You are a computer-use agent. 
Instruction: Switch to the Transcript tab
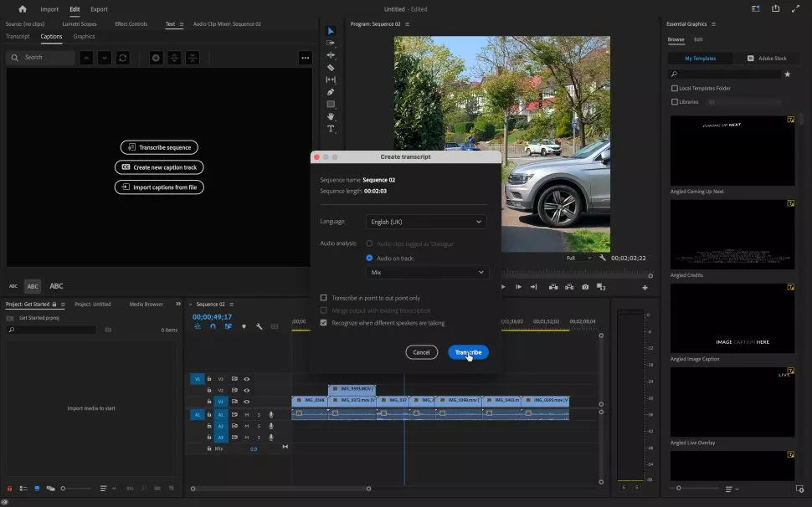point(18,37)
